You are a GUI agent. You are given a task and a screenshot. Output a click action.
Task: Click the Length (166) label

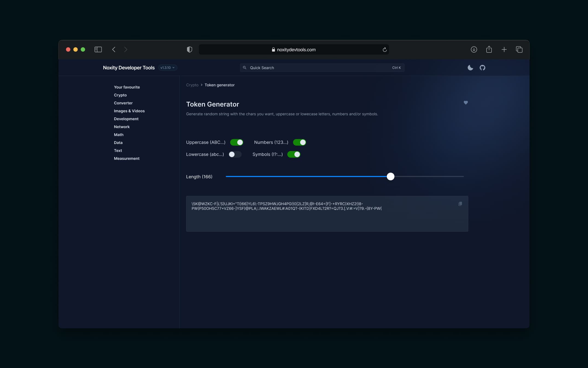pyautogui.click(x=199, y=177)
